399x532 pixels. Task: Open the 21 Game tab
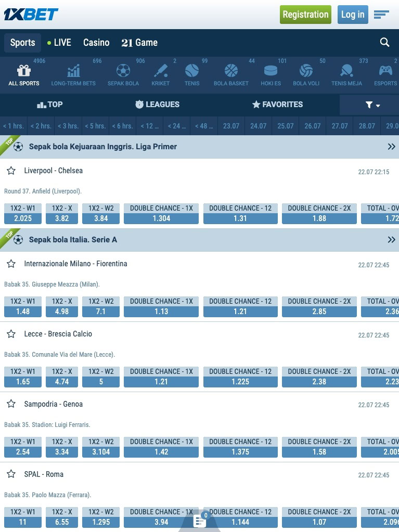[139, 43]
